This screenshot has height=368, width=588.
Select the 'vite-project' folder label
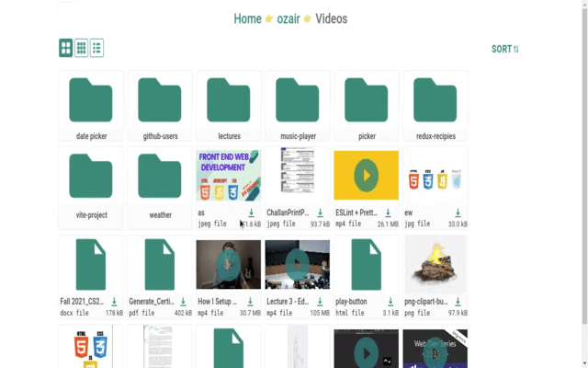(x=92, y=215)
